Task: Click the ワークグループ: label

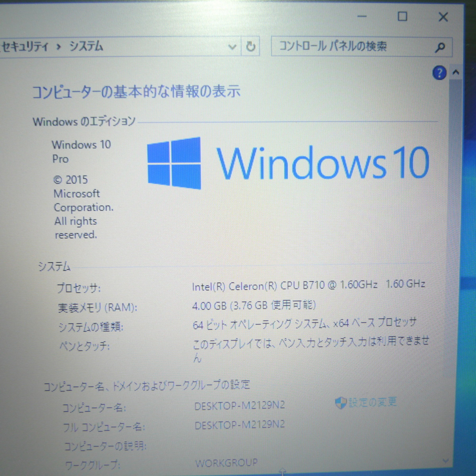Action: [93, 464]
